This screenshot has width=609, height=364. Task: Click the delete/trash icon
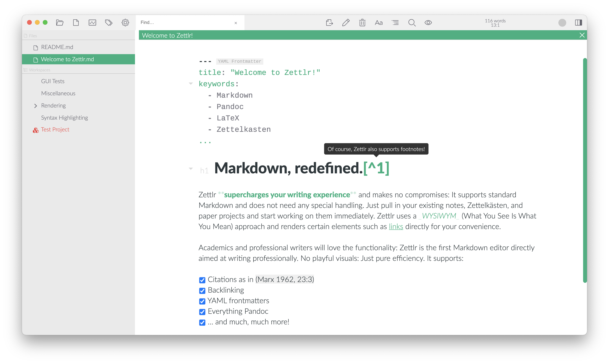click(362, 22)
